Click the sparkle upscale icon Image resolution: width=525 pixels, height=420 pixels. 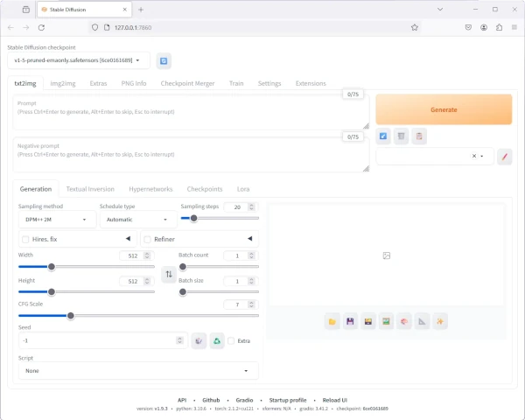click(x=440, y=321)
